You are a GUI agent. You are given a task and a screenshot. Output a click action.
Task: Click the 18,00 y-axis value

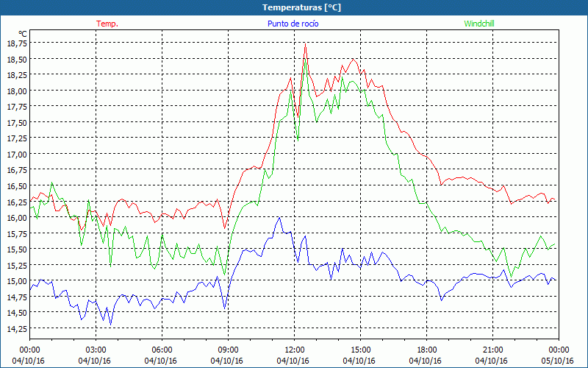coord(17,91)
